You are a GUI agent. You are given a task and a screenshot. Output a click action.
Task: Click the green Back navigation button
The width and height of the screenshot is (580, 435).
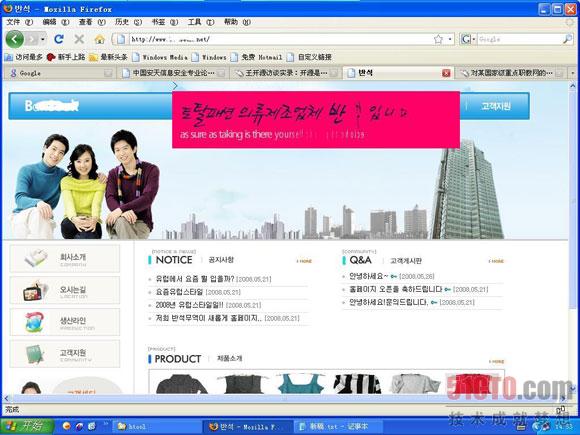pos(15,39)
